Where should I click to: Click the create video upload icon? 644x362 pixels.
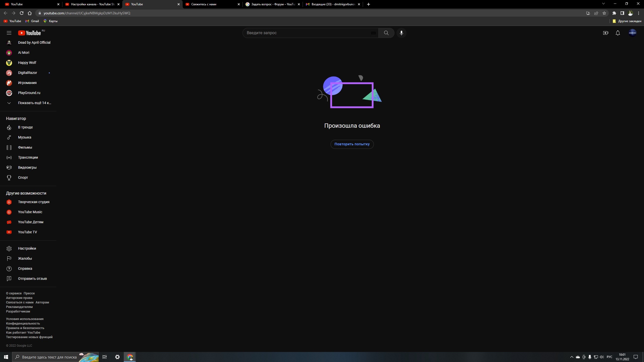click(x=605, y=32)
